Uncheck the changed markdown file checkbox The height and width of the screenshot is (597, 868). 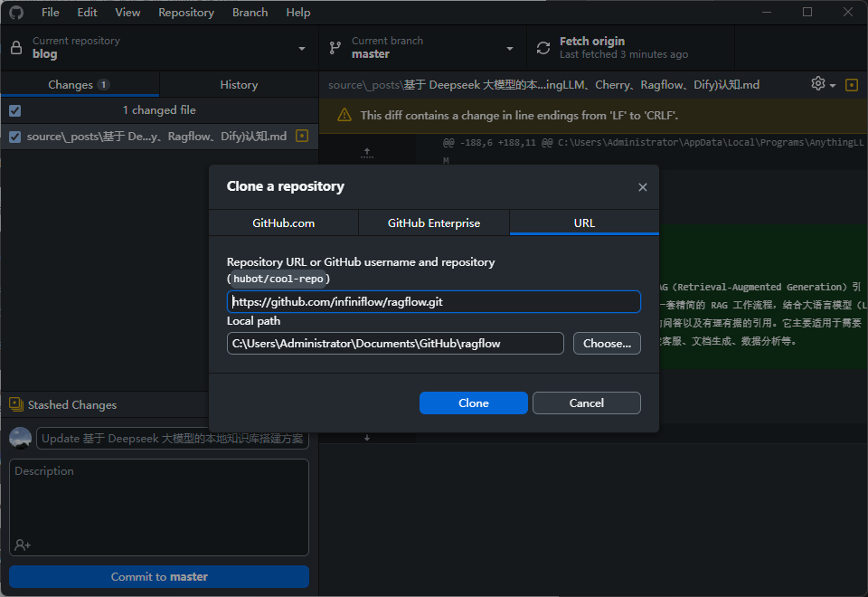(x=15, y=137)
